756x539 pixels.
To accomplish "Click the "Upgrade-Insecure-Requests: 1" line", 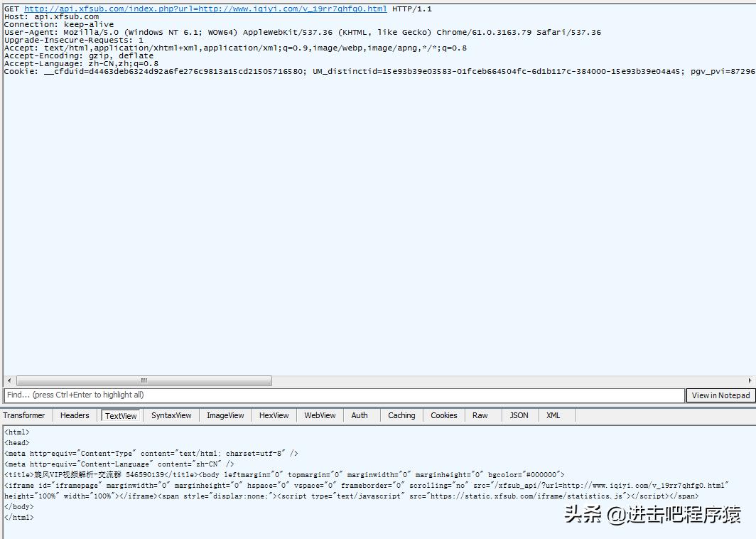I will pyautogui.click(x=74, y=40).
